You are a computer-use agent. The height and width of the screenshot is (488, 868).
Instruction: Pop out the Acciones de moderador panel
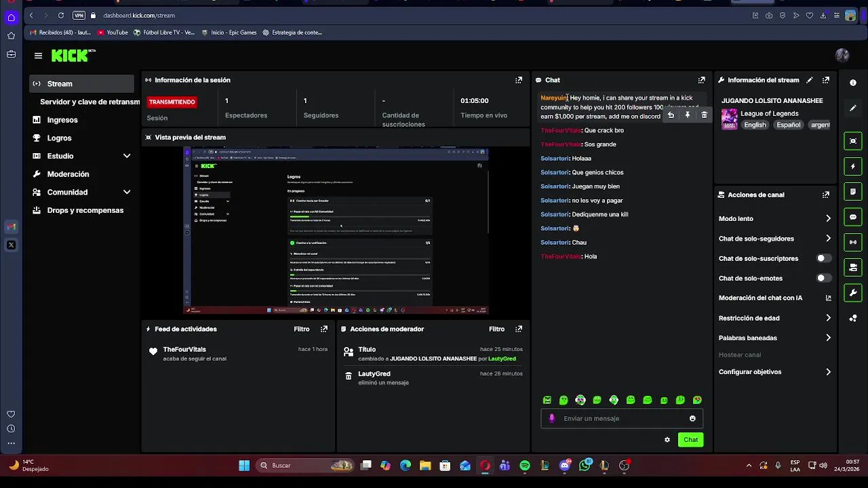(519, 329)
